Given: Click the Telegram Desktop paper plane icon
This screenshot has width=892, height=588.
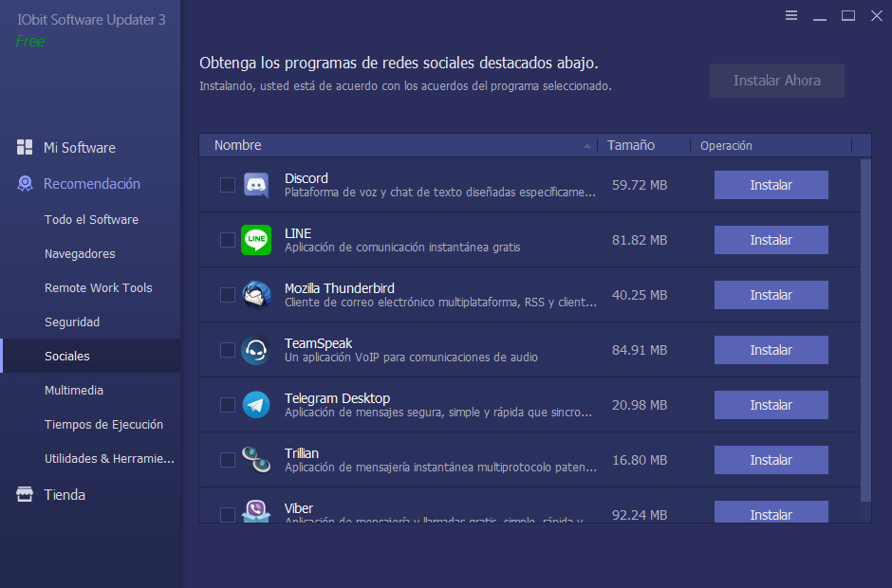Looking at the screenshot, I should click(x=256, y=405).
